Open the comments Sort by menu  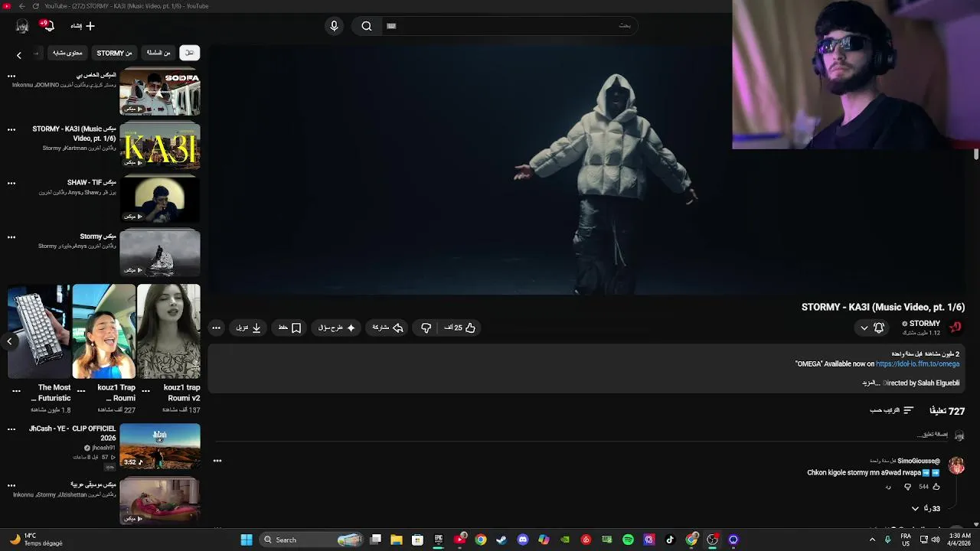click(x=892, y=411)
